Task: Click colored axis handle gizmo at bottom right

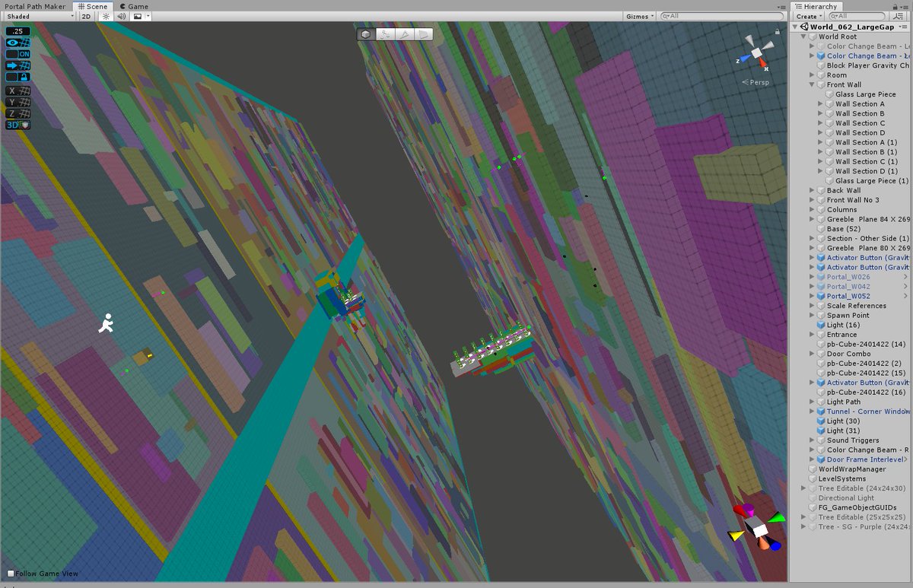Action: 756,526
